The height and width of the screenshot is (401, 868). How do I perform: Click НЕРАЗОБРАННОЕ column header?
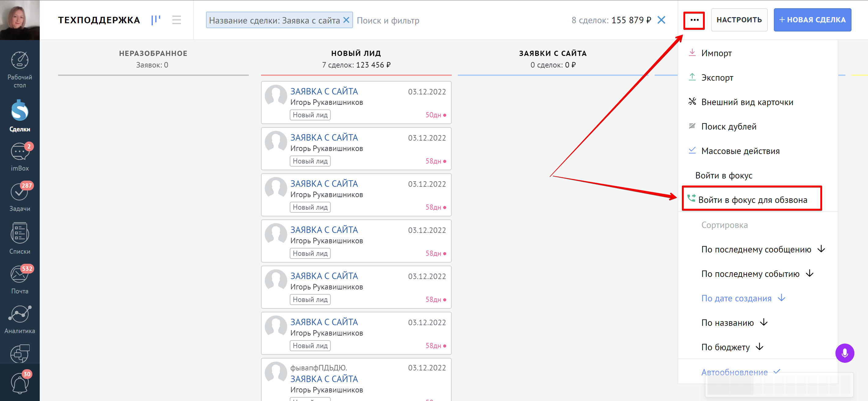[153, 53]
